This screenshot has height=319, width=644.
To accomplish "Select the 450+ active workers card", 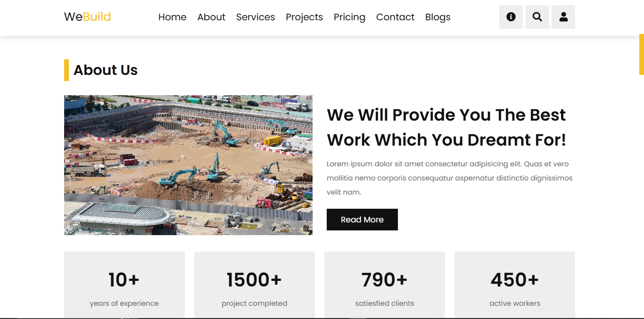I will point(515,285).
